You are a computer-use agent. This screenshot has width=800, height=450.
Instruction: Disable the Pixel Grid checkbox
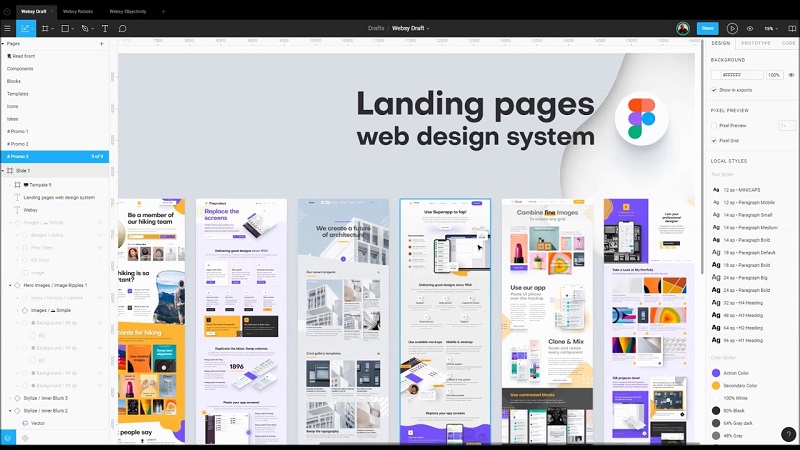[714, 140]
